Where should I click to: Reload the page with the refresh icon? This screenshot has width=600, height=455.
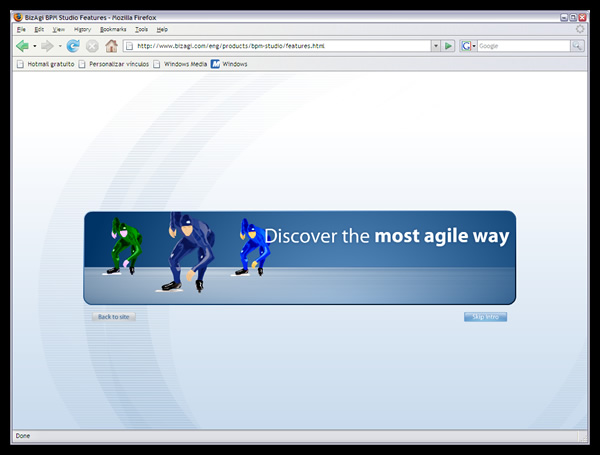(73, 46)
